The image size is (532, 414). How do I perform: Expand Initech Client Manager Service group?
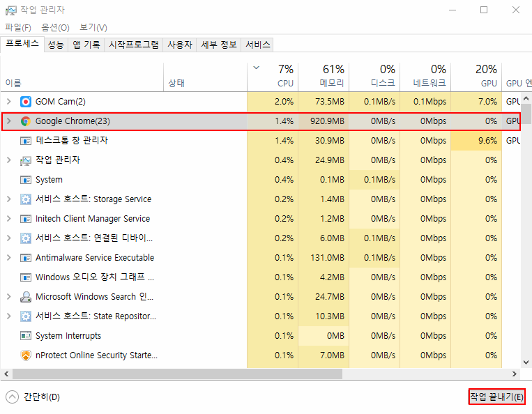(x=9, y=219)
